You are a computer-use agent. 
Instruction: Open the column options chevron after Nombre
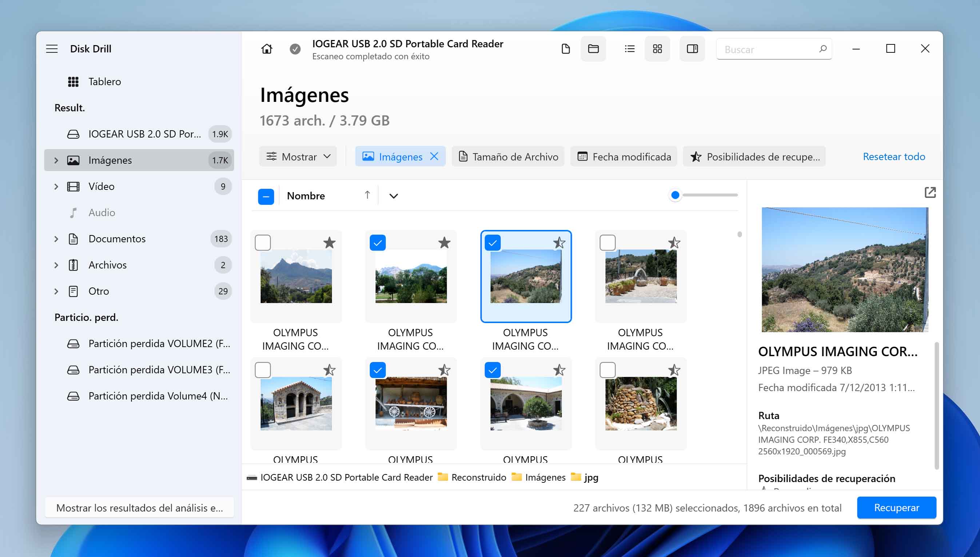pyautogui.click(x=394, y=196)
